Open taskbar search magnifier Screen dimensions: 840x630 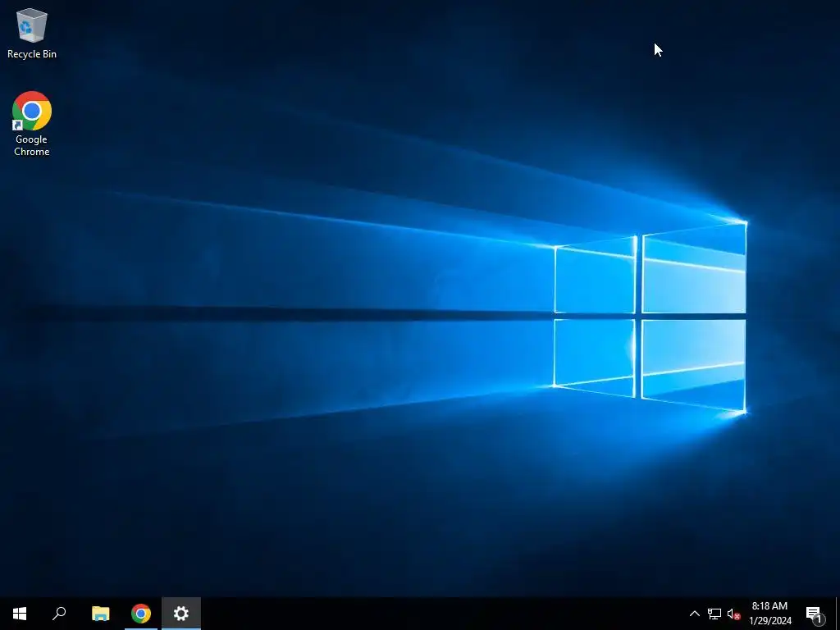click(x=59, y=614)
